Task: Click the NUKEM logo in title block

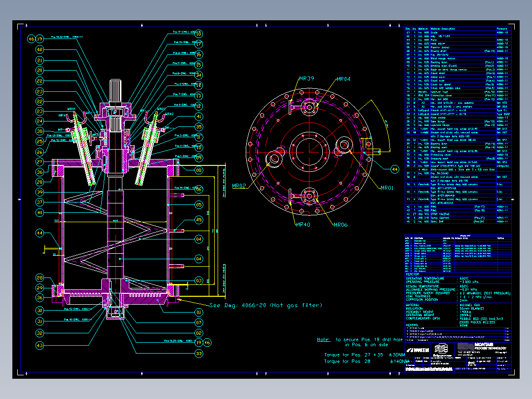Action: pyautogui.click(x=418, y=350)
